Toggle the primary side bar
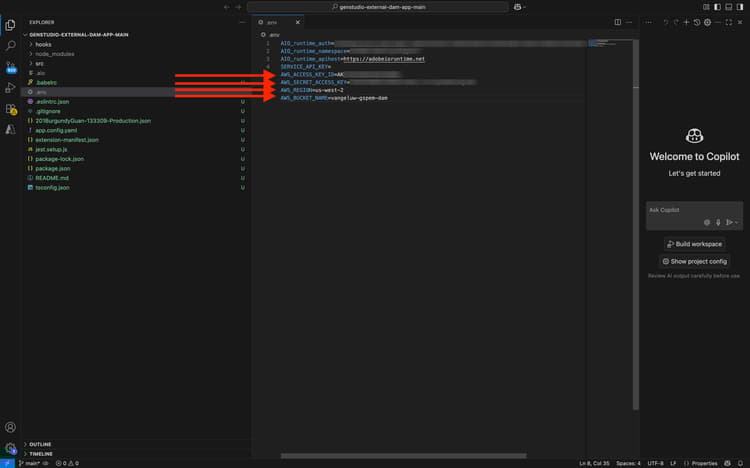750x468 pixels. coord(717,7)
